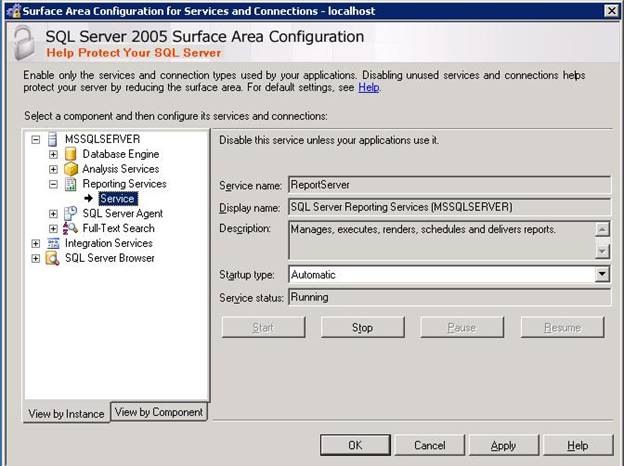
Task: Click the Apply button
Action: [x=504, y=445]
